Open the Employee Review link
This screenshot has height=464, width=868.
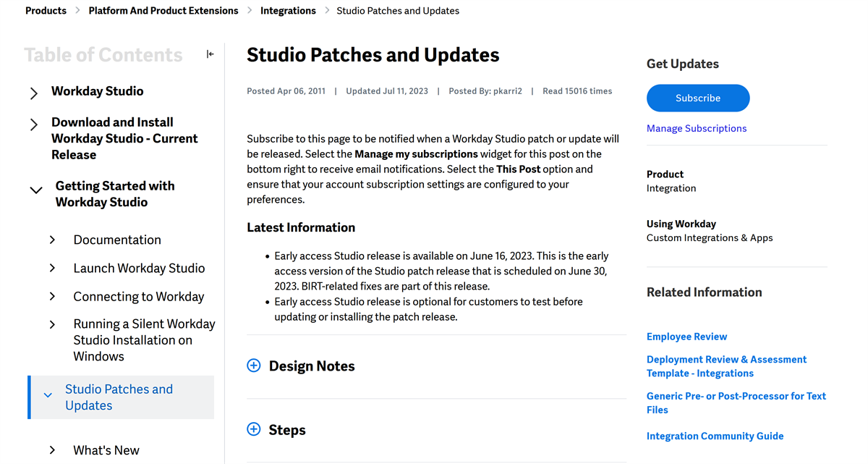[x=687, y=337]
